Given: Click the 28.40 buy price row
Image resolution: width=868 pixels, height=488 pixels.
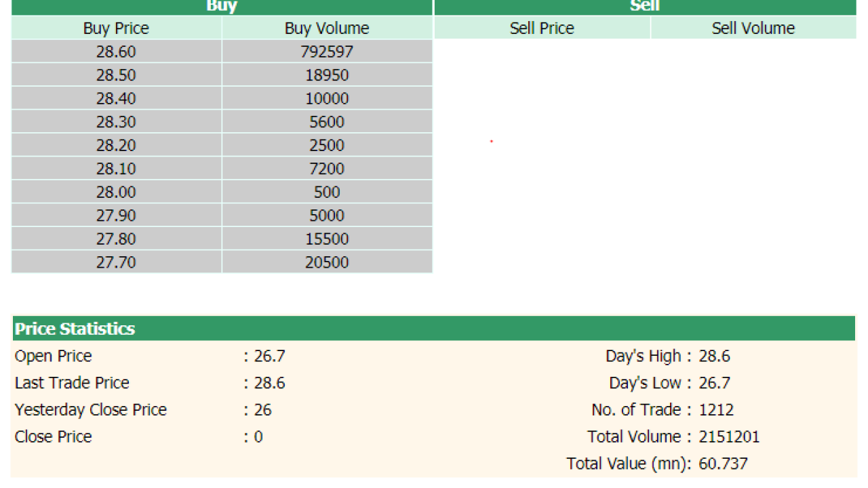Looking at the screenshot, I should point(116,98).
